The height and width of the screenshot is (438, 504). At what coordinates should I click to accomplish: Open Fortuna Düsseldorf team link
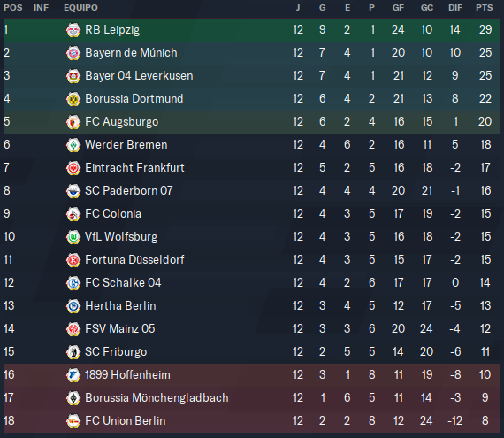[134, 260]
